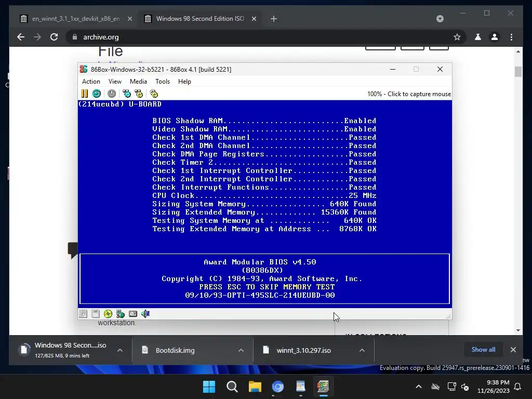Close the downloads bar
This screenshot has height=399, width=532.
[x=513, y=350]
